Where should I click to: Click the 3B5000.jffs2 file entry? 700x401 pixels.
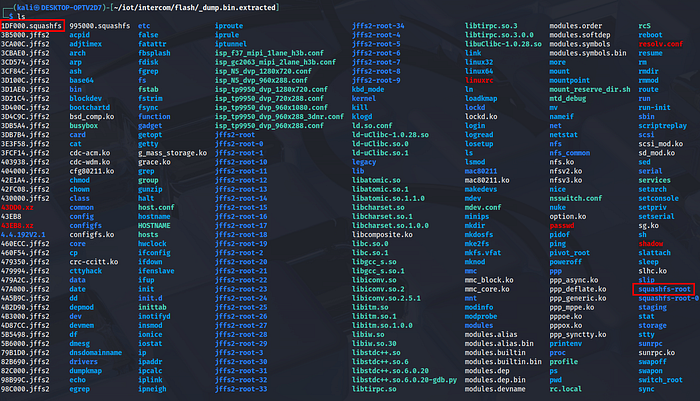(25, 35)
